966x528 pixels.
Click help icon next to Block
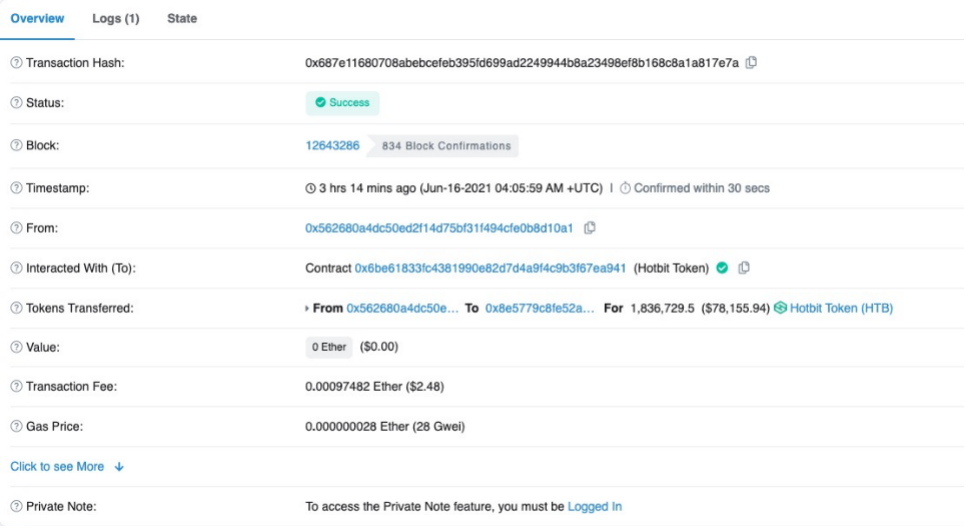(16, 146)
